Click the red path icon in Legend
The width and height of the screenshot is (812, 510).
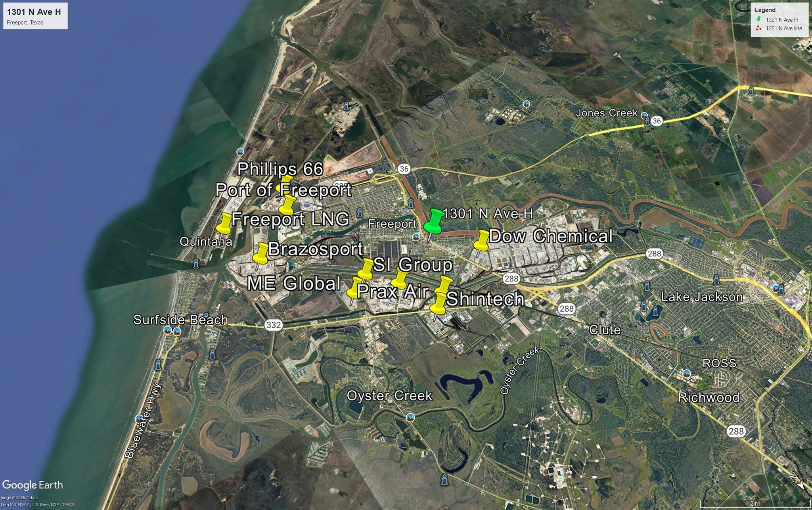click(758, 28)
